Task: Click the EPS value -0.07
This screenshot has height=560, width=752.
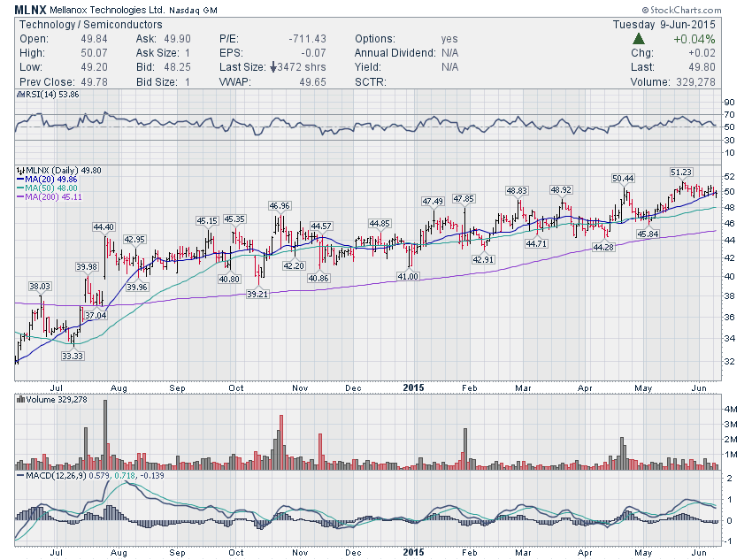Action: 312,53
